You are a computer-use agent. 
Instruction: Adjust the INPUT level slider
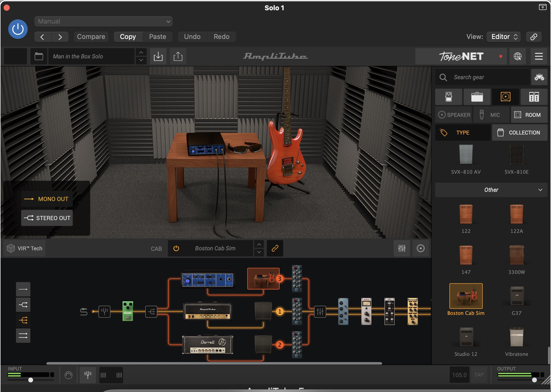[30, 380]
